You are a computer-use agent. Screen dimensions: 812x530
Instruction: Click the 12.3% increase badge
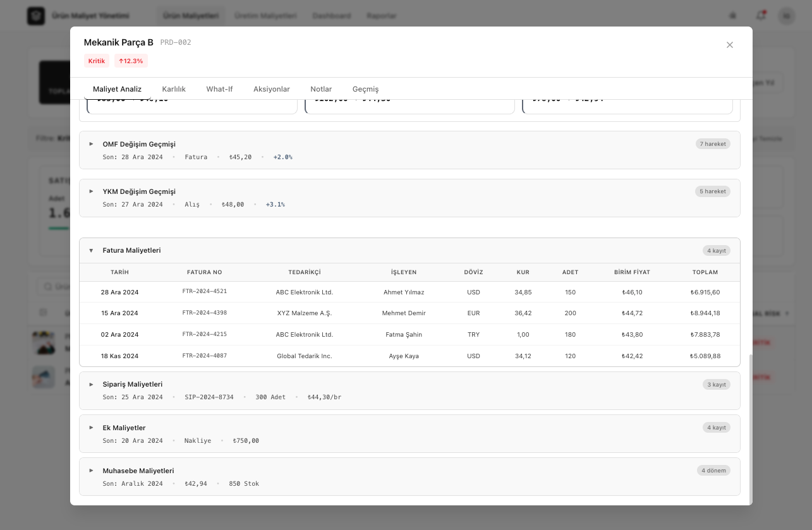click(131, 61)
